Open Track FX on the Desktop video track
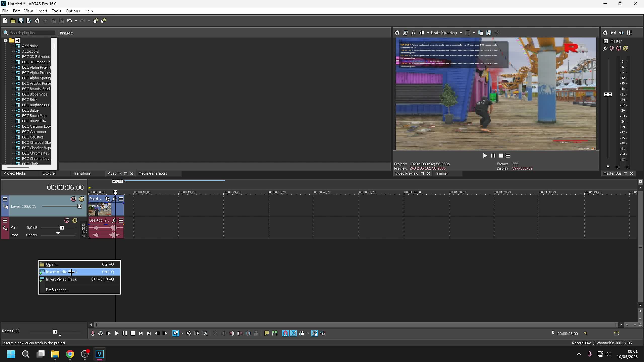 (114, 199)
